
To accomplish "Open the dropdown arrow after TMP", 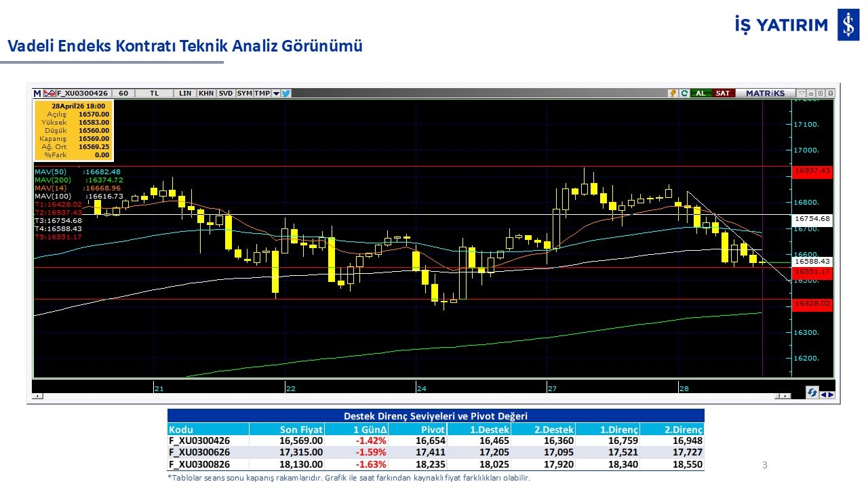I will pos(276,93).
